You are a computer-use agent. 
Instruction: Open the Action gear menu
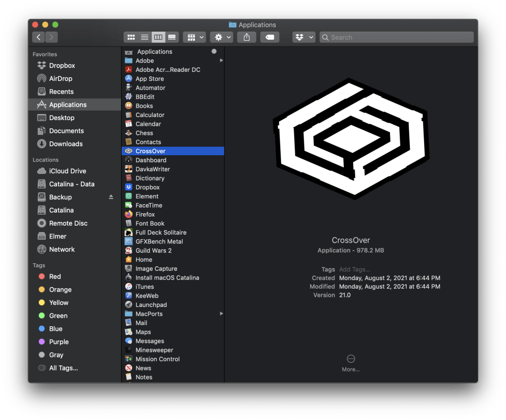[221, 37]
